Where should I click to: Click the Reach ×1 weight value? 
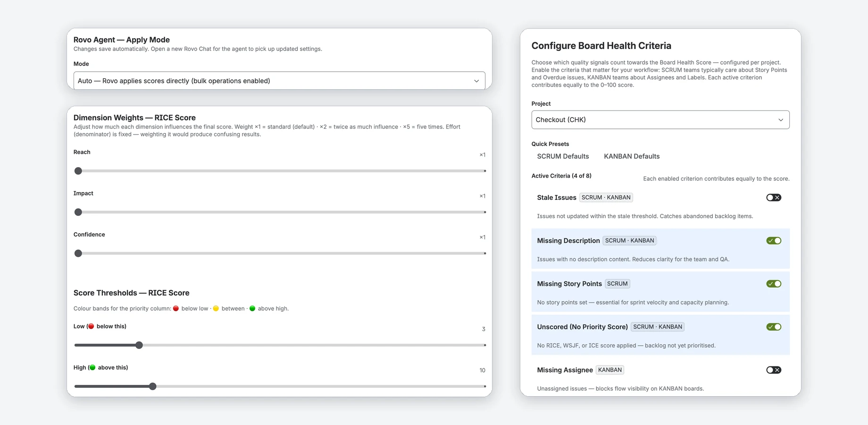click(483, 155)
